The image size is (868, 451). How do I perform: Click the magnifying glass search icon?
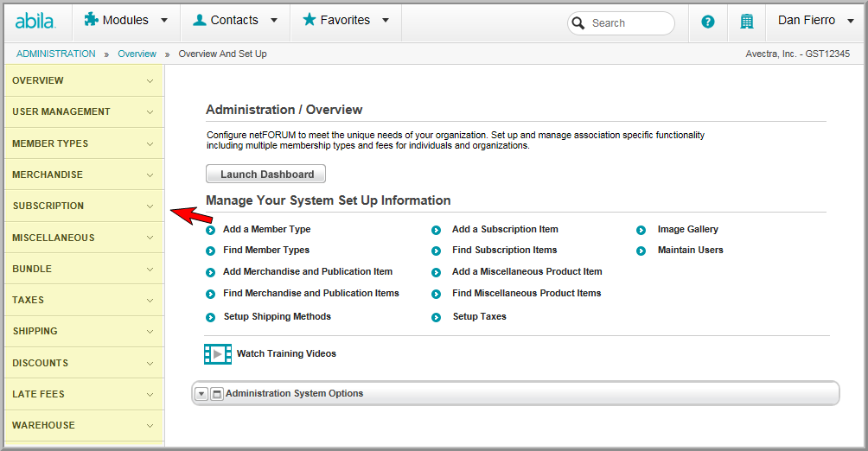[x=578, y=23]
